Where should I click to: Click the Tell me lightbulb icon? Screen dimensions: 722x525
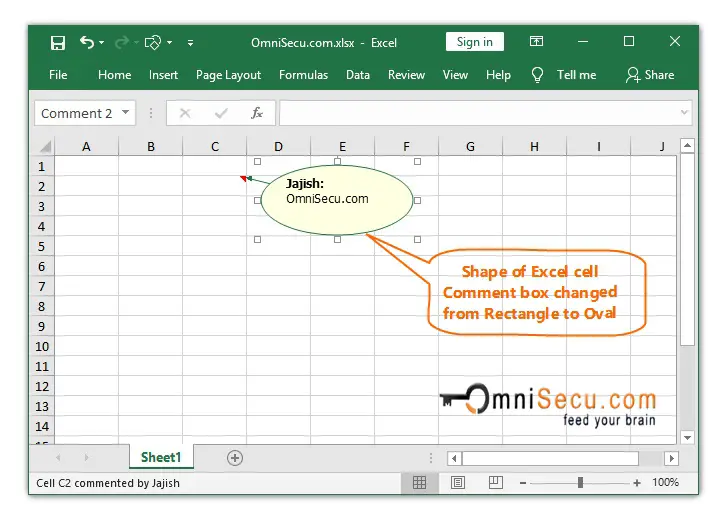point(537,75)
